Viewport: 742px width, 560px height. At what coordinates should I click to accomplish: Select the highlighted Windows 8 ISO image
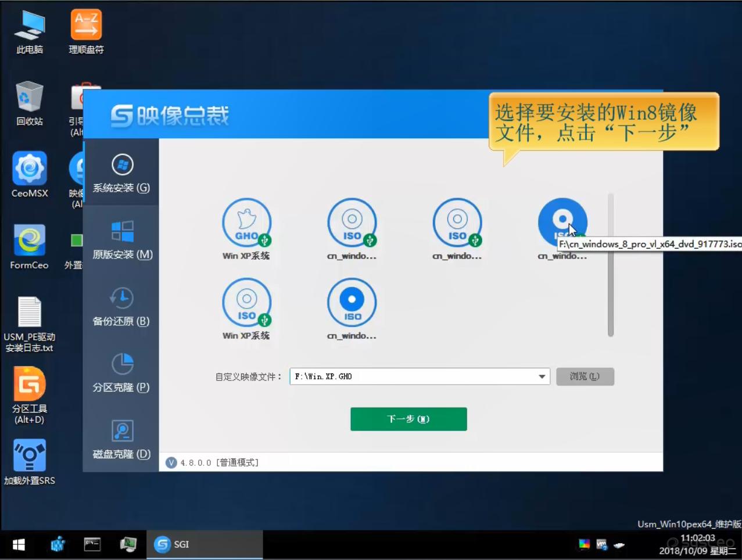tap(562, 222)
